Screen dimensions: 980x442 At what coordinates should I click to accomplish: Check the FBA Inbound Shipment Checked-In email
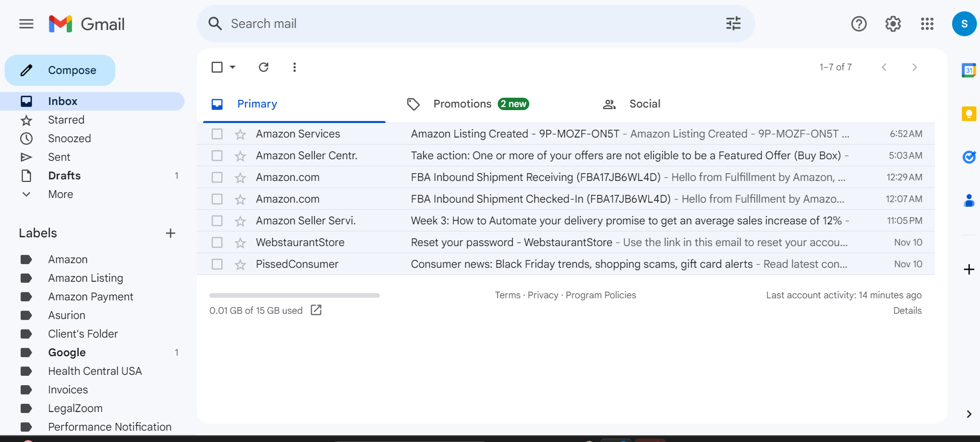pyautogui.click(x=217, y=199)
